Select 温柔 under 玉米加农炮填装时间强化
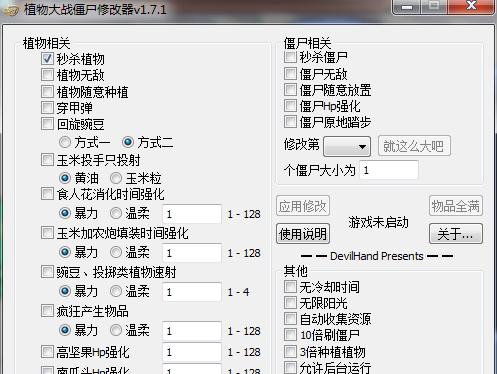The width and height of the screenshot is (497, 374). 116,252
